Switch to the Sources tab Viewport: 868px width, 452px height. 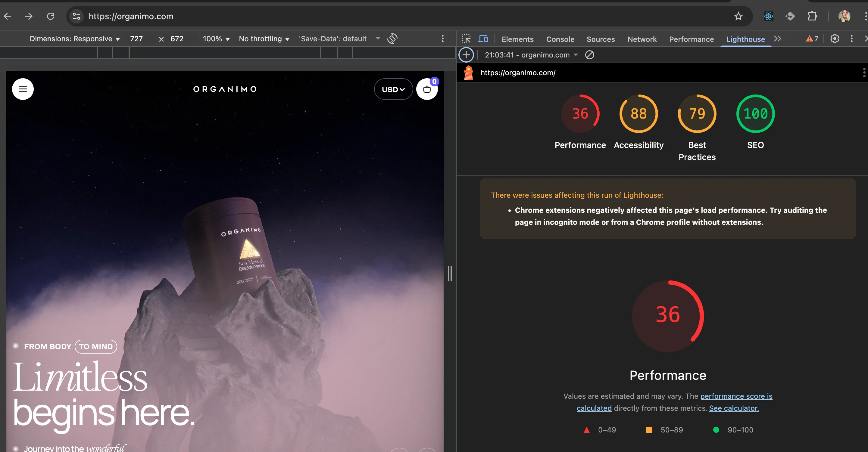click(601, 39)
